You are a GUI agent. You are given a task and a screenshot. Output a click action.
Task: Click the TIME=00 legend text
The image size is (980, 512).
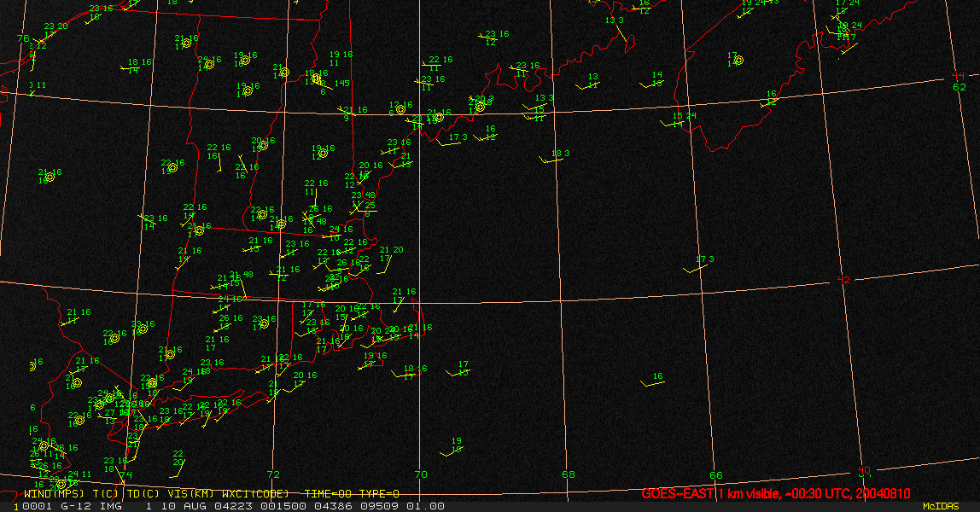click(x=327, y=494)
